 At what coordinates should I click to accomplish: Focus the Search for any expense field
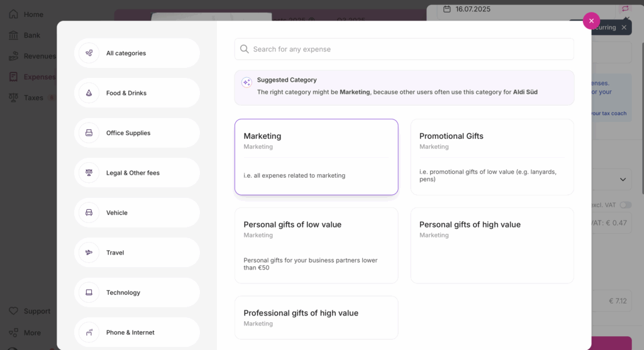(409, 49)
